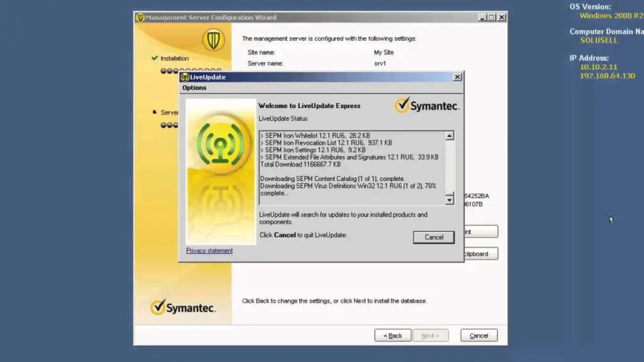The image size is (644, 362).
Task: Select the 'SEPM Iron Revocation List' line
Action: 326,143
